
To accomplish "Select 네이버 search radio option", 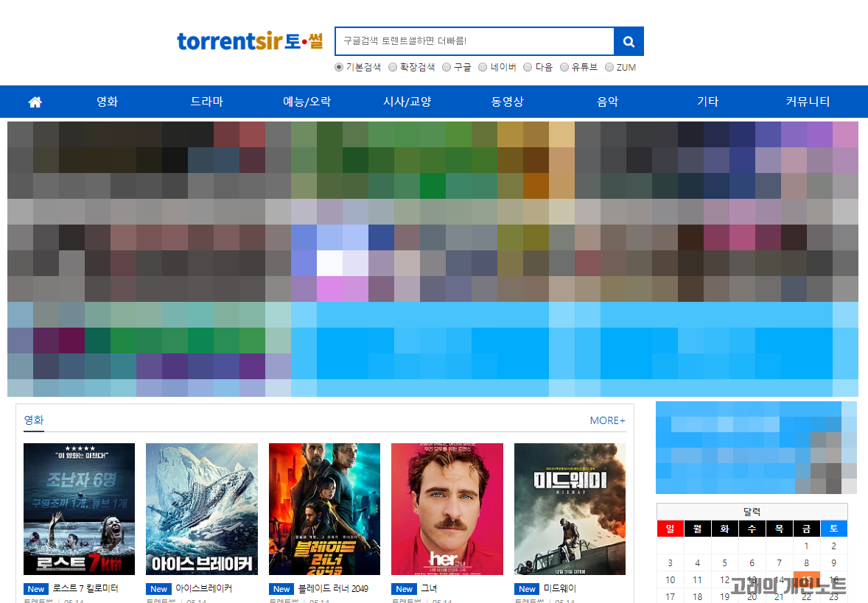I will (482, 67).
